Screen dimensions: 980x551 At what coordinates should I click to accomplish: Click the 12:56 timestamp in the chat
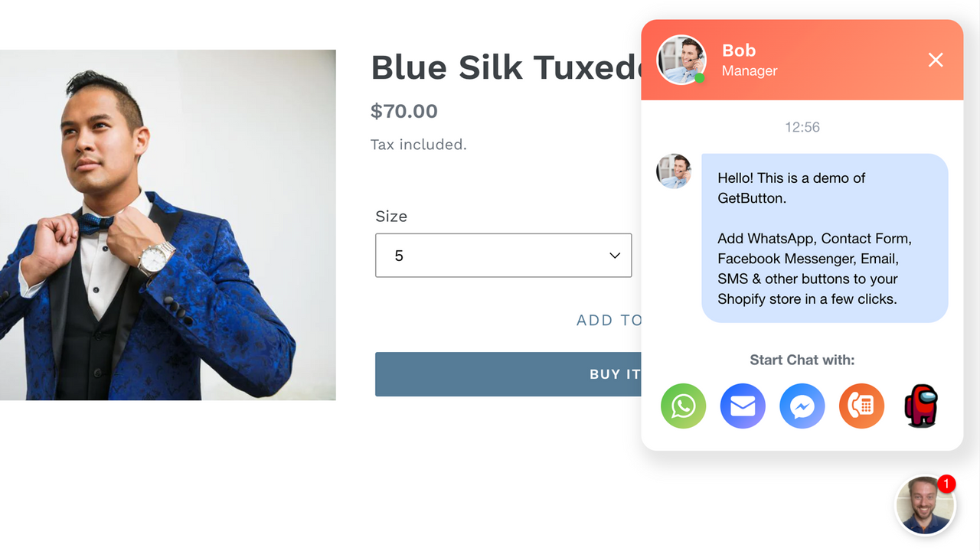(x=802, y=127)
